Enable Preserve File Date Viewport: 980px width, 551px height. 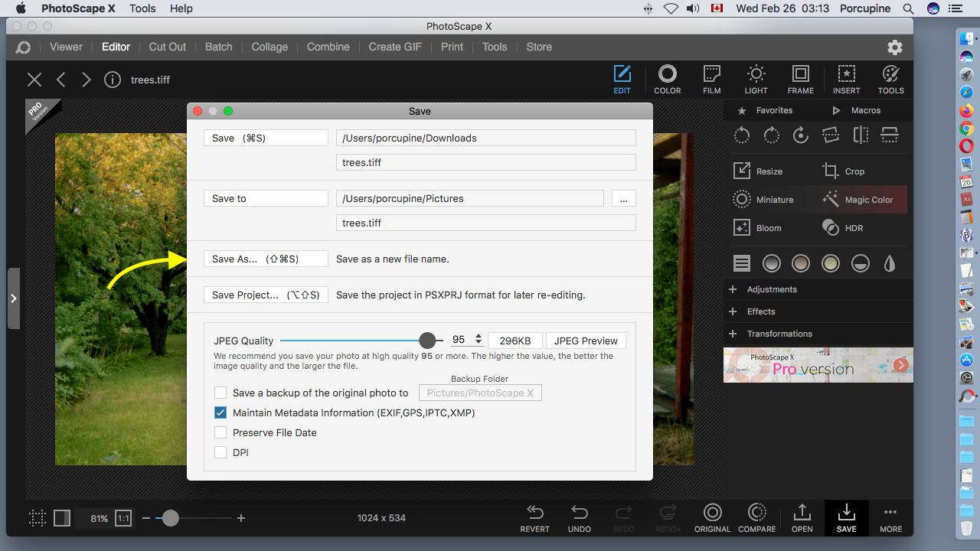point(220,432)
